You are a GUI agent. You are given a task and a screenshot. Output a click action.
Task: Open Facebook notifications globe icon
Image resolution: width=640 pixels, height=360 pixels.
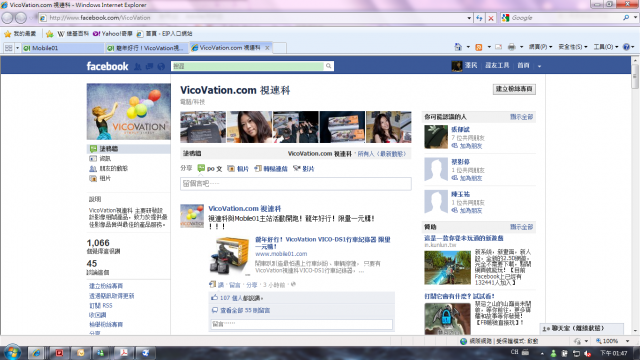click(161, 66)
